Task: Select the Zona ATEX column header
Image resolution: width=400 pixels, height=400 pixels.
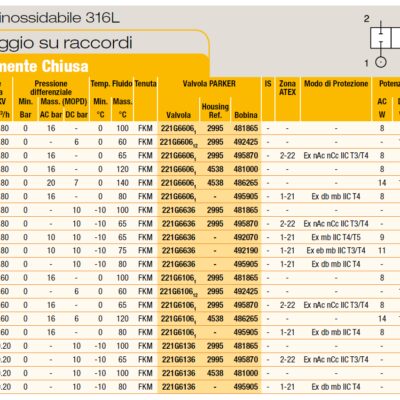Action: point(287,88)
